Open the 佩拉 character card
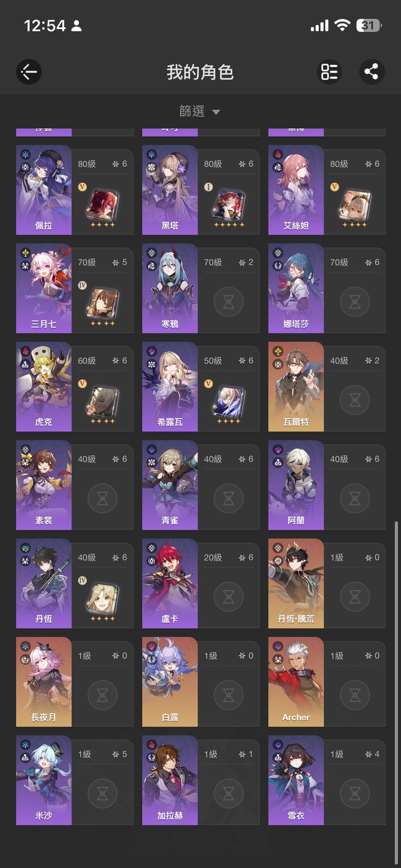This screenshot has width=401, height=868. [75, 190]
